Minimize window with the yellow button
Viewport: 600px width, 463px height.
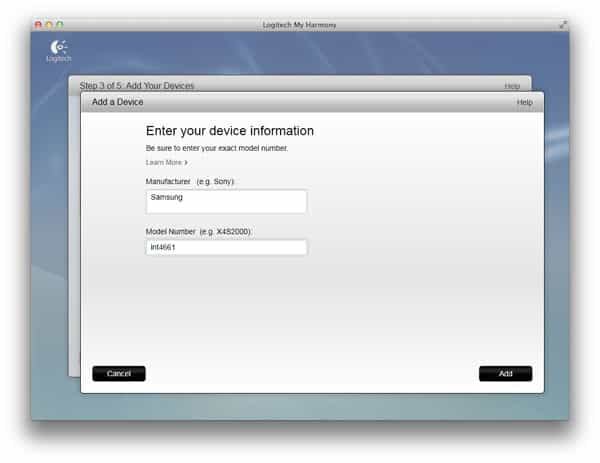coord(49,25)
